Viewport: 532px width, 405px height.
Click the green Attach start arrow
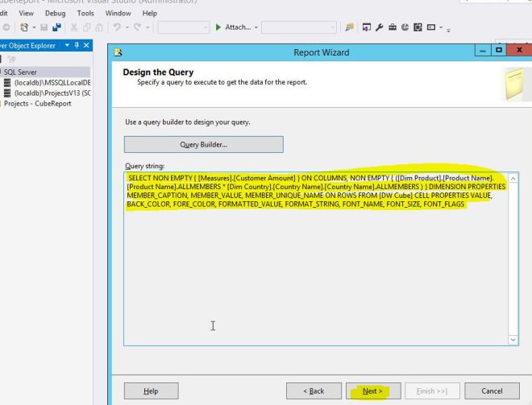click(x=218, y=27)
